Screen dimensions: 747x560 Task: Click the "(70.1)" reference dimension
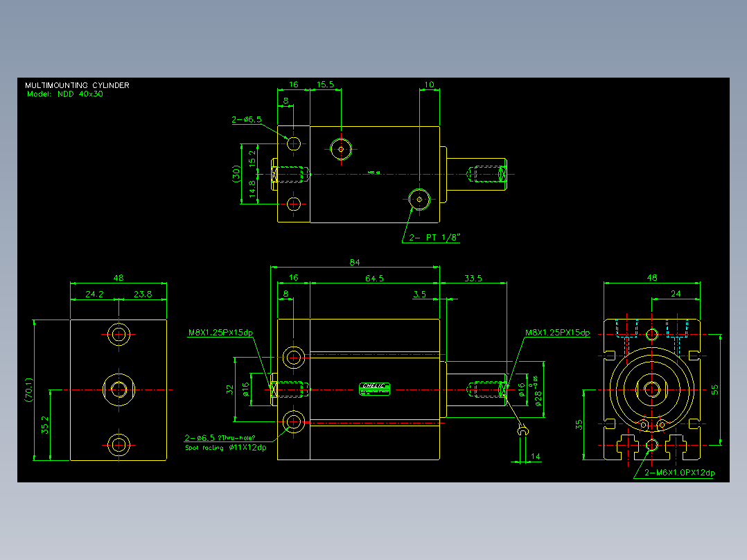click(x=29, y=390)
